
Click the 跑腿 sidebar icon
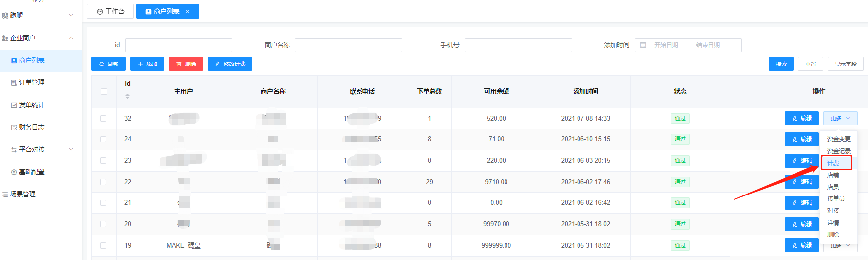click(5, 16)
